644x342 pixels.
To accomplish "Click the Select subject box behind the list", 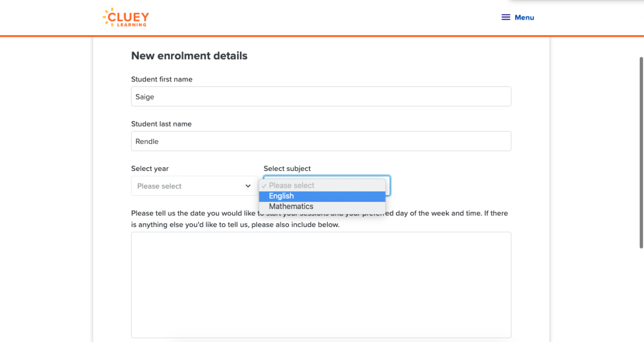I will tap(388, 186).
